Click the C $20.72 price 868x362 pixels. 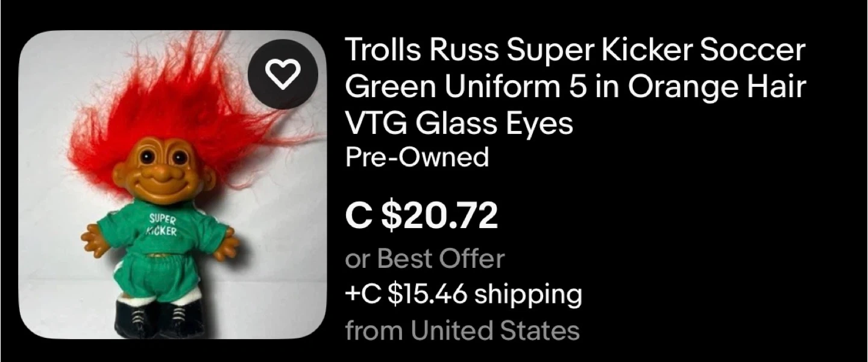point(421,217)
